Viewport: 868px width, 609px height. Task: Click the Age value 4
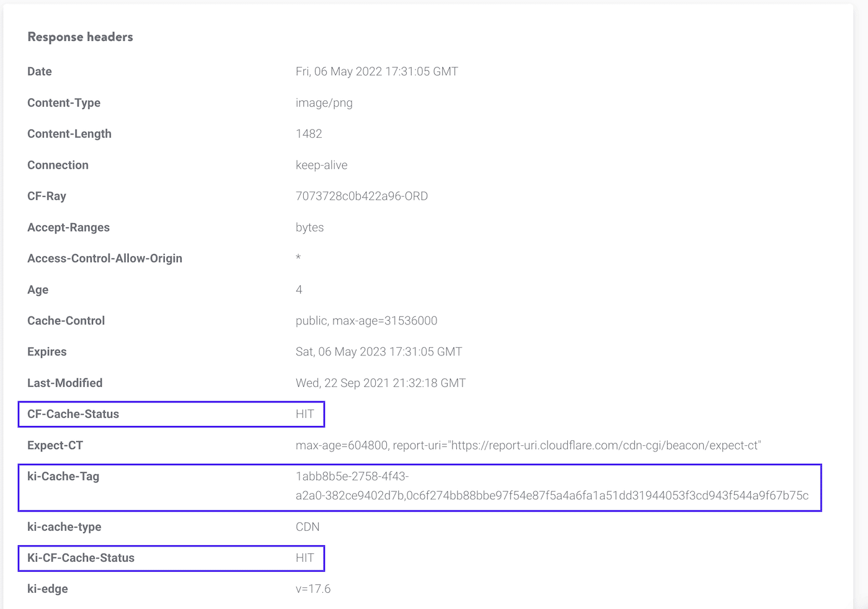[299, 290]
